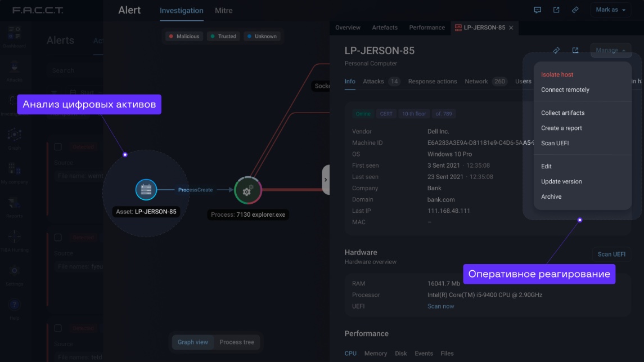Choose Isolate host from Manage menu

coord(557,74)
